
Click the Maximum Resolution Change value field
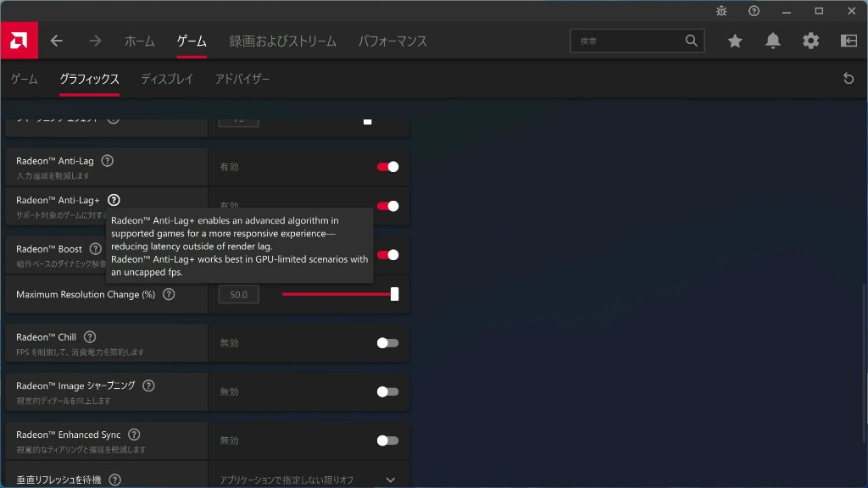point(238,294)
